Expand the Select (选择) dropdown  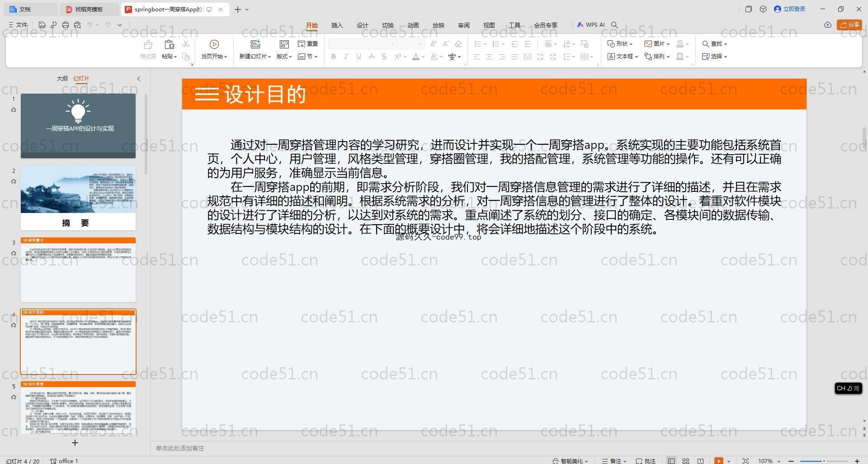click(715, 57)
